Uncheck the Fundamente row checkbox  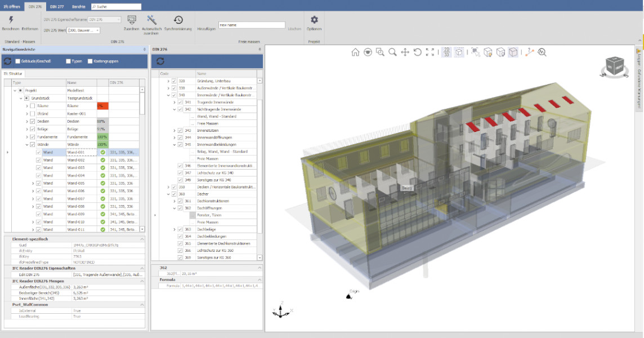[x=33, y=137]
